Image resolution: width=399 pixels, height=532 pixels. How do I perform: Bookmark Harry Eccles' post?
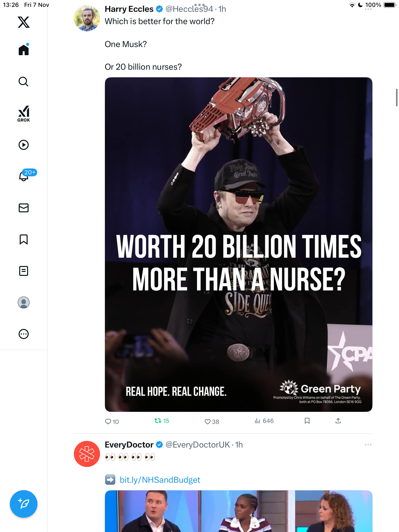[x=307, y=421]
